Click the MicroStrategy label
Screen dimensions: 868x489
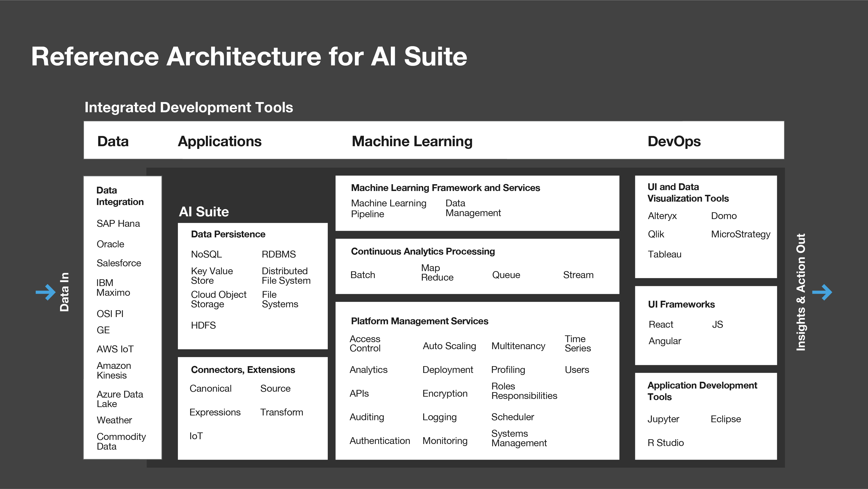click(x=740, y=234)
